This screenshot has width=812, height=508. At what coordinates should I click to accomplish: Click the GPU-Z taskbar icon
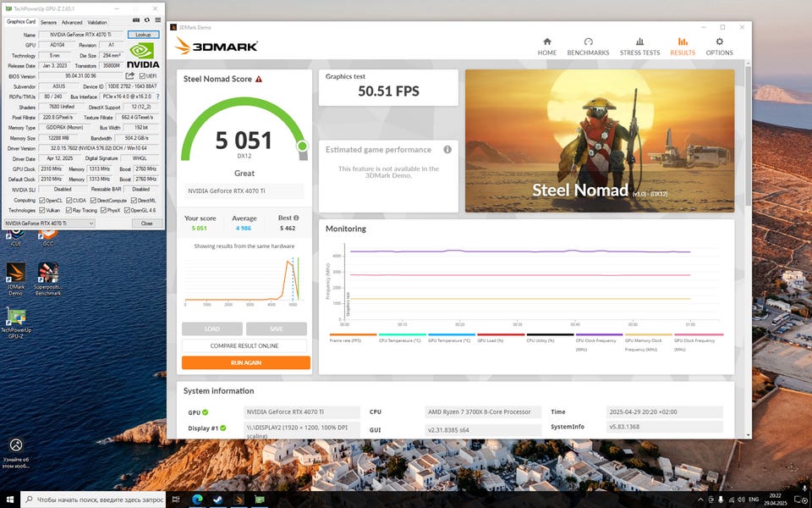coord(260,500)
